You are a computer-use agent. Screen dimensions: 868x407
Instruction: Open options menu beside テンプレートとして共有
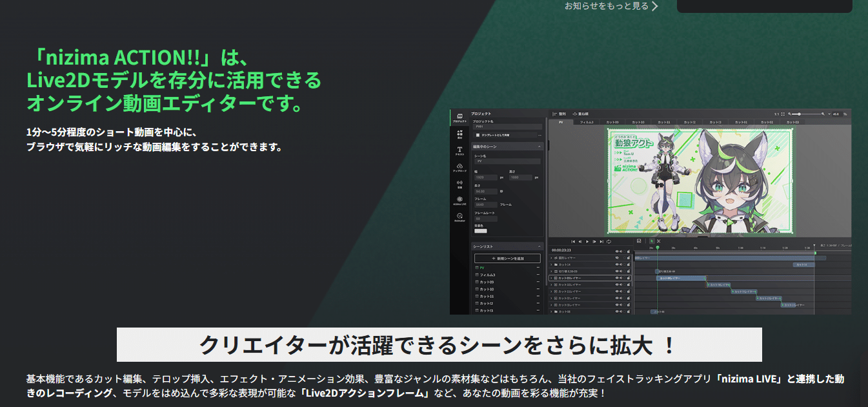pos(539,135)
